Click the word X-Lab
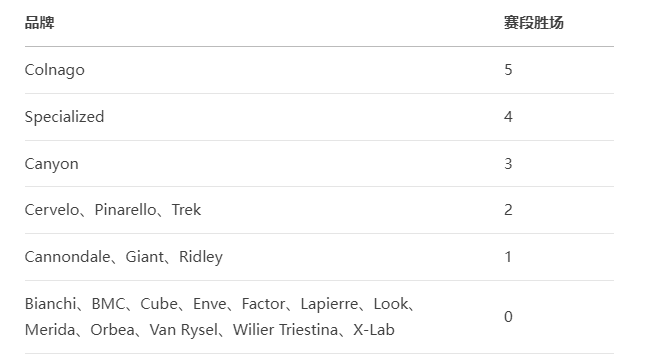The width and height of the screenshot is (655, 364). coord(374,330)
